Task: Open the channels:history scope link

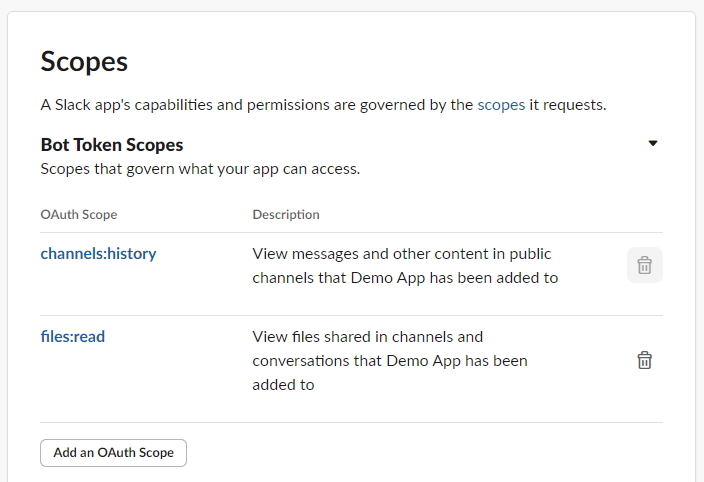Action: (98, 254)
